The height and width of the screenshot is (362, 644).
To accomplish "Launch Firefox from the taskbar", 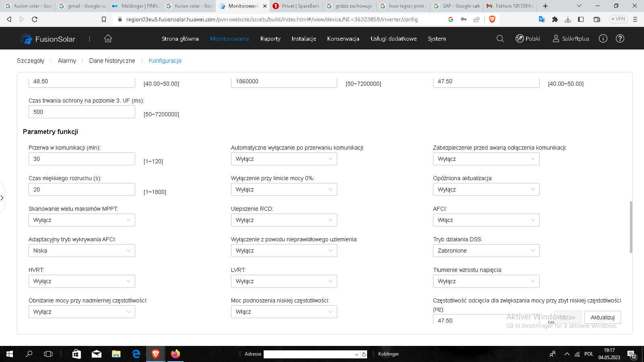I will click(x=175, y=354).
